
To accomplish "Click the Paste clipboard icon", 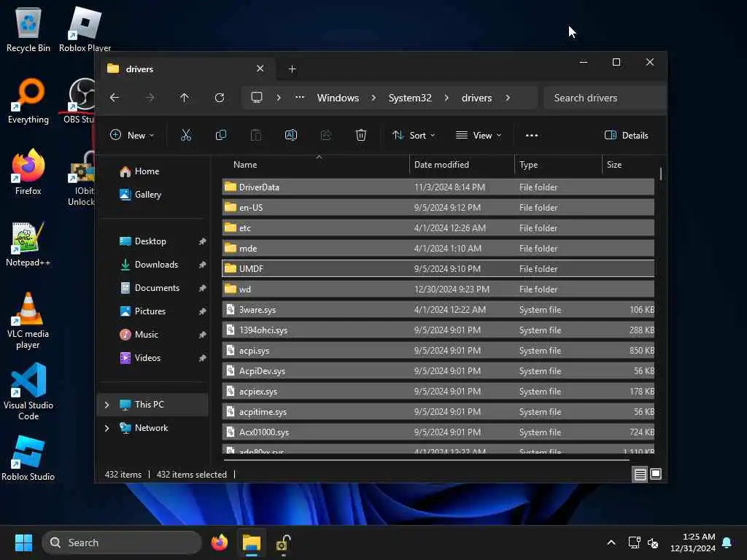I will click(256, 135).
